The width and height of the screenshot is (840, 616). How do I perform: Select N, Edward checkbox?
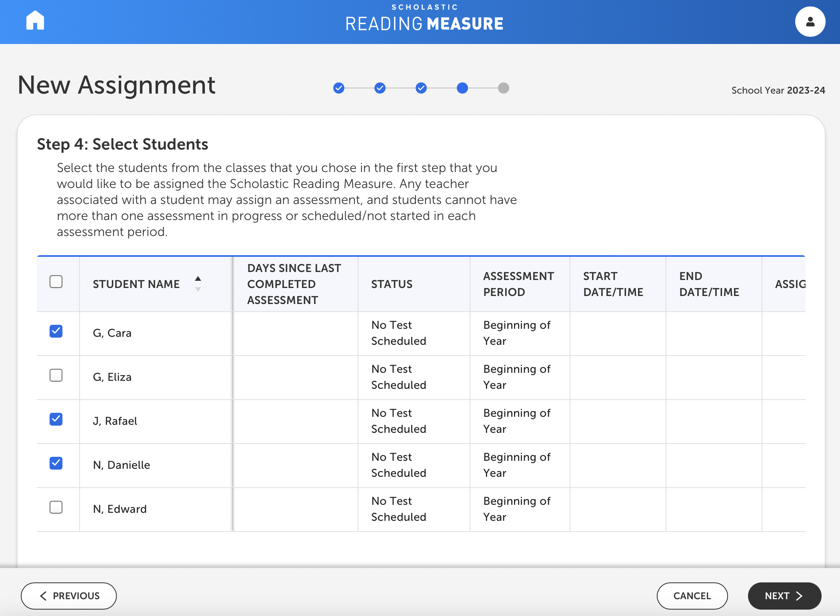coord(56,507)
